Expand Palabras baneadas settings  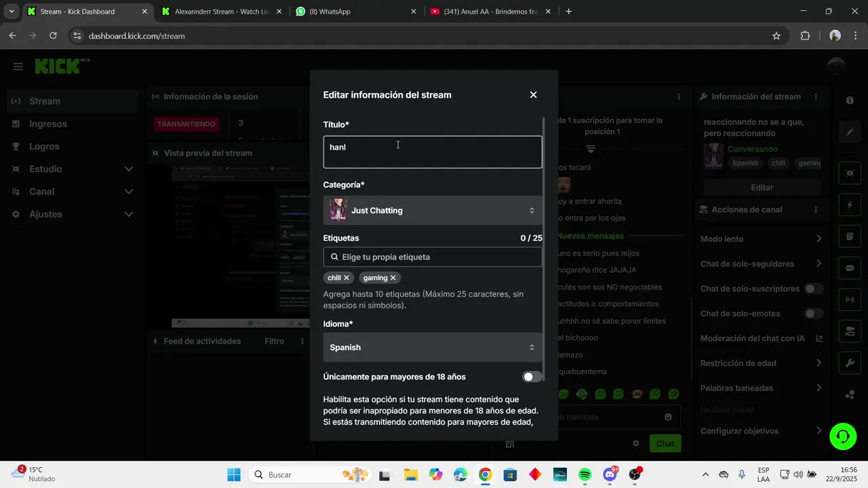(x=818, y=388)
